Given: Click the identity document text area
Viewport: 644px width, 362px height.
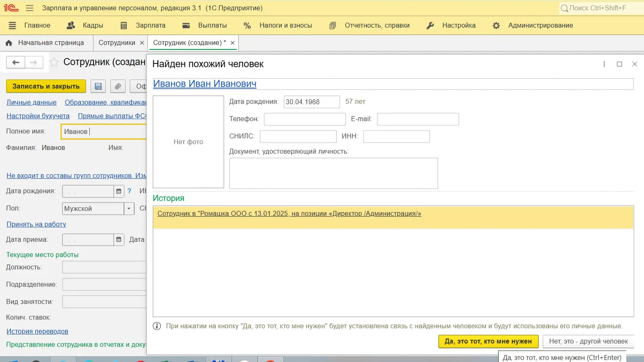Looking at the screenshot, I should 334,173.
